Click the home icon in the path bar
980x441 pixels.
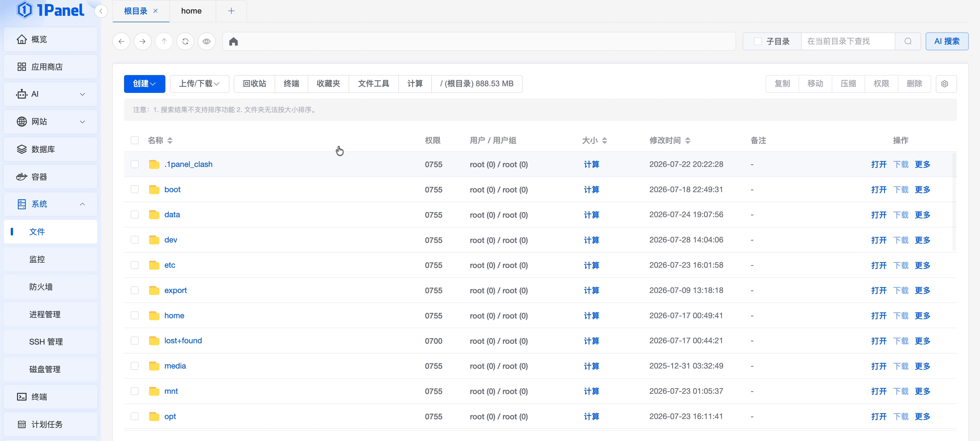[234, 42]
